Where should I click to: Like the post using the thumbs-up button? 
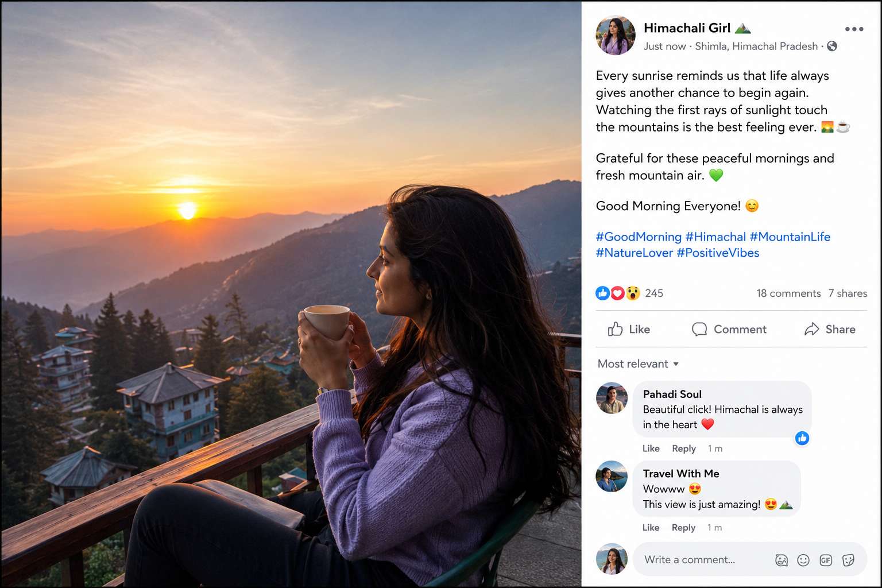(x=629, y=329)
